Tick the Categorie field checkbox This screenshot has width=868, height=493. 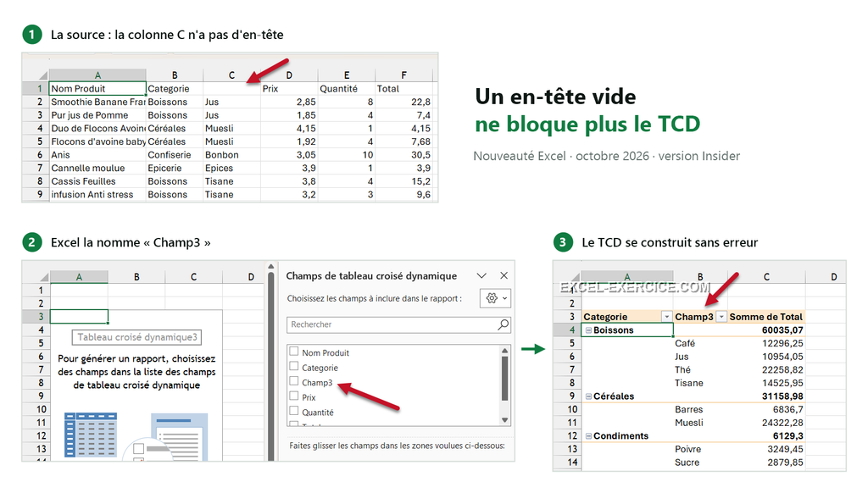pos(294,366)
